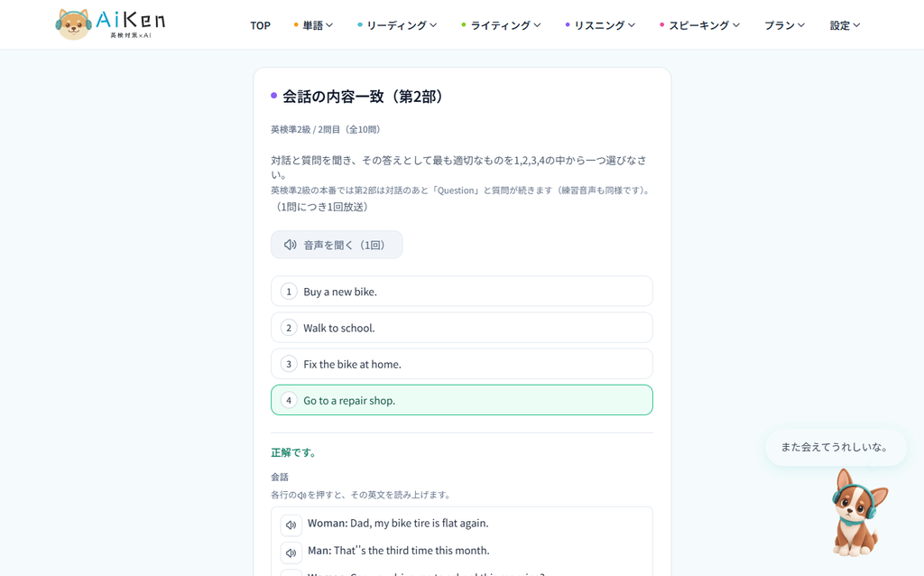Click the 音声を聞く（1回） button
The height and width of the screenshot is (576, 924).
(x=337, y=245)
